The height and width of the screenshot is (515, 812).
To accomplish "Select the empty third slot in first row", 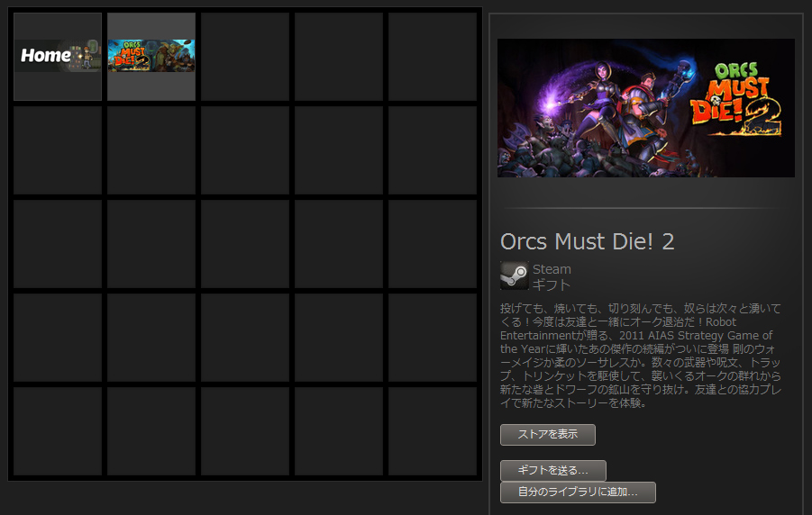I will click(x=245, y=57).
